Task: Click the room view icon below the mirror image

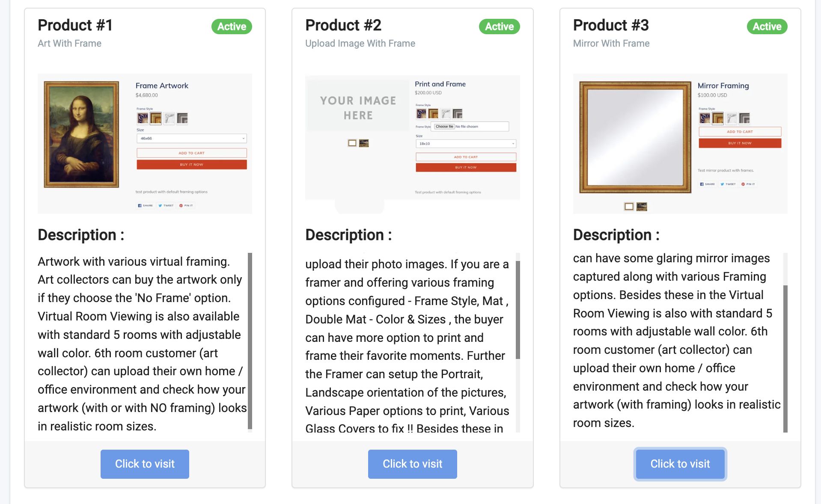Action: pyautogui.click(x=642, y=207)
